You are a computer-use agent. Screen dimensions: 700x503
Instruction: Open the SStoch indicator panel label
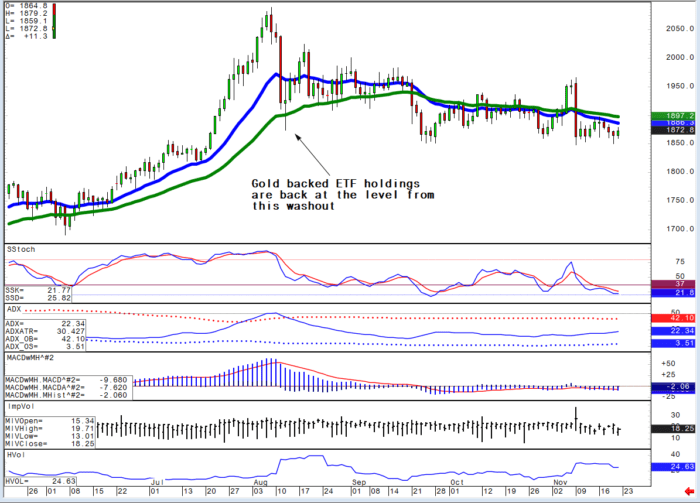coord(20,246)
